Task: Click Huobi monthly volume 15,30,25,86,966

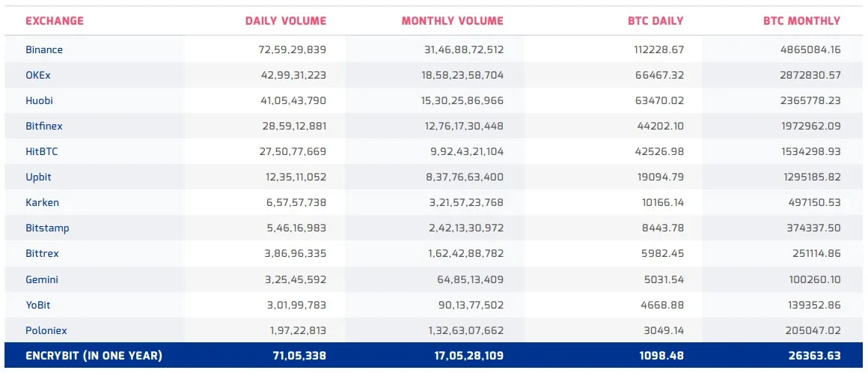Action: click(462, 100)
